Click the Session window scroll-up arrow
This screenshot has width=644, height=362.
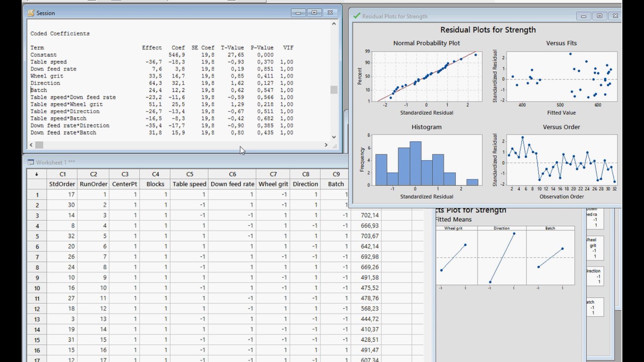click(334, 24)
